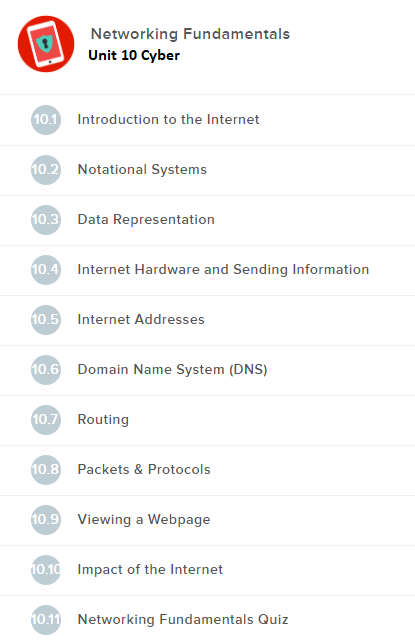
Task: Select the 10.1 lesson number badge
Action: pos(46,120)
